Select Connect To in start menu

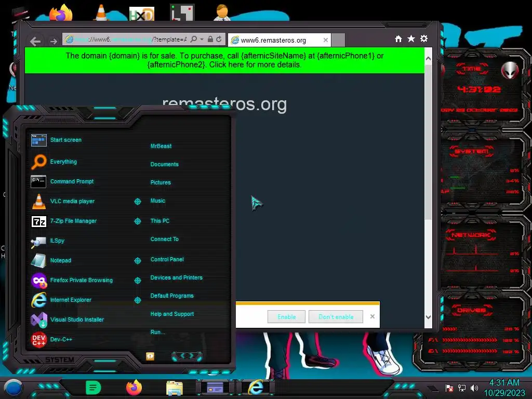(165, 239)
